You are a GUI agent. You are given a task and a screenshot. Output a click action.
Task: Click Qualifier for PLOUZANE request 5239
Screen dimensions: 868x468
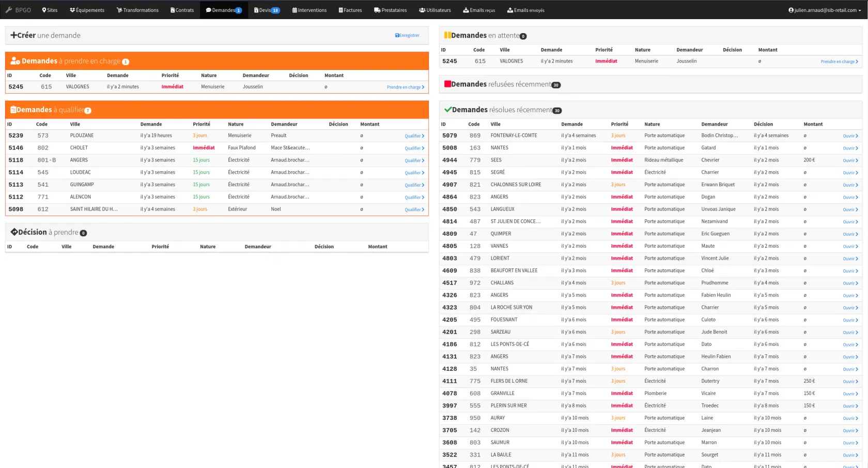pos(414,136)
